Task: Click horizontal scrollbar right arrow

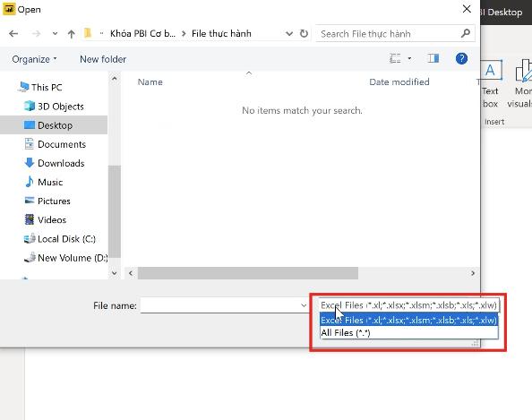Action: click(473, 273)
